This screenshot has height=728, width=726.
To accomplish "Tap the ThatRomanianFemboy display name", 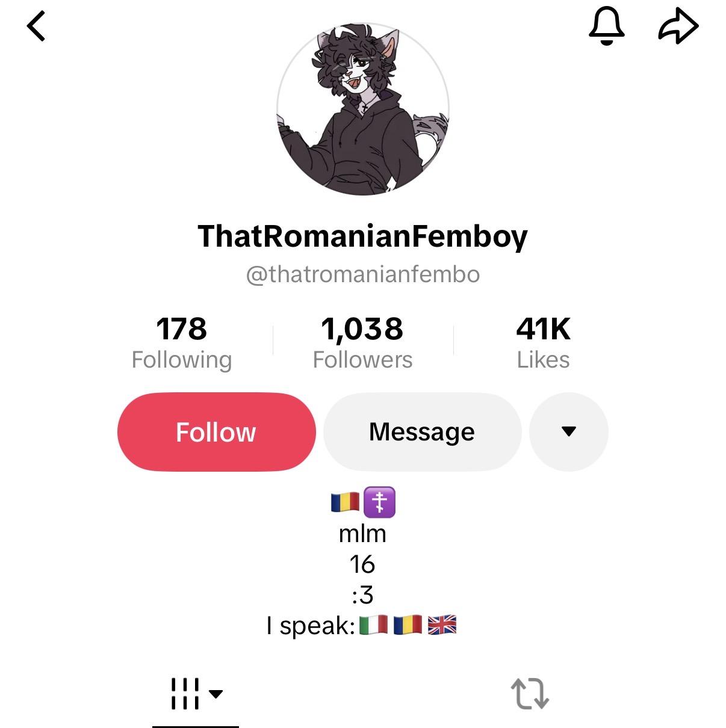I will tap(363, 236).
